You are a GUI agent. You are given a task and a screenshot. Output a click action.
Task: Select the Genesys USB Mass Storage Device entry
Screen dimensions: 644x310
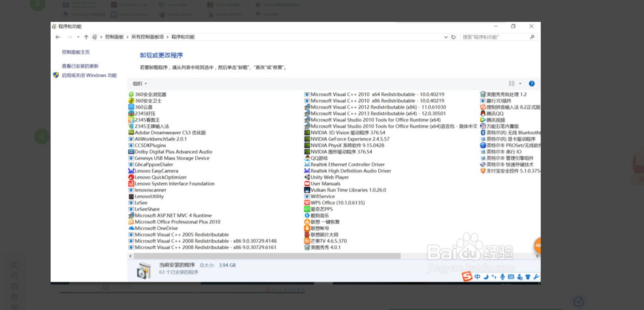(x=169, y=158)
